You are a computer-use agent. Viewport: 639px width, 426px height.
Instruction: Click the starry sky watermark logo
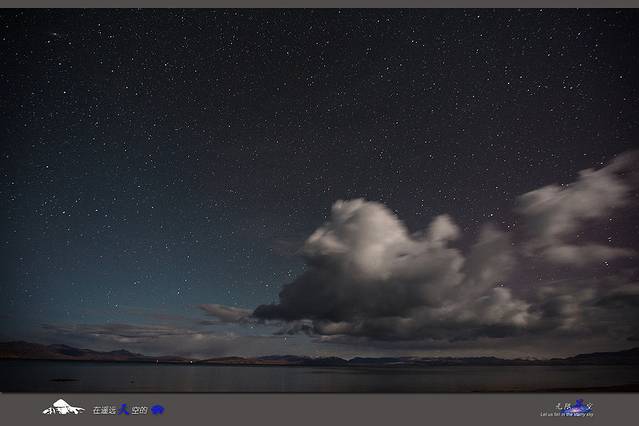coord(575,405)
